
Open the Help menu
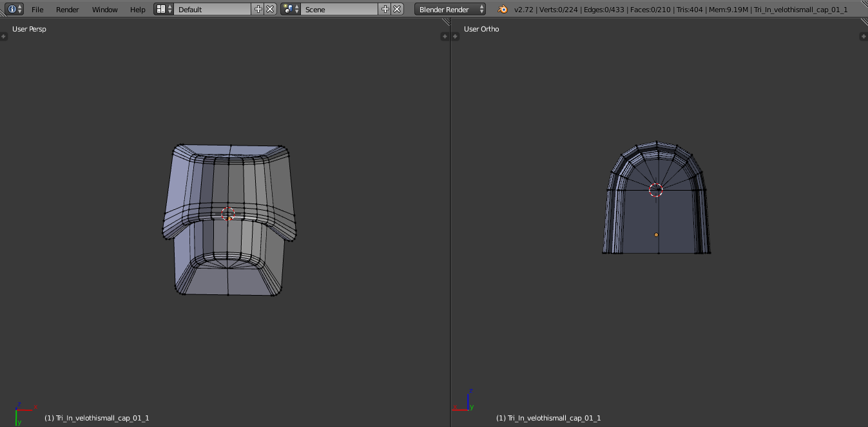pos(137,10)
